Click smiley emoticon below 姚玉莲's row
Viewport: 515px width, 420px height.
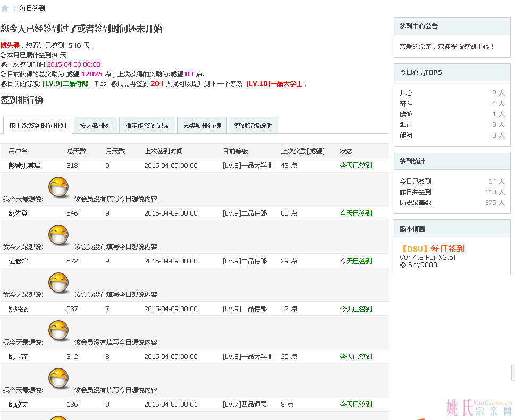click(58, 379)
